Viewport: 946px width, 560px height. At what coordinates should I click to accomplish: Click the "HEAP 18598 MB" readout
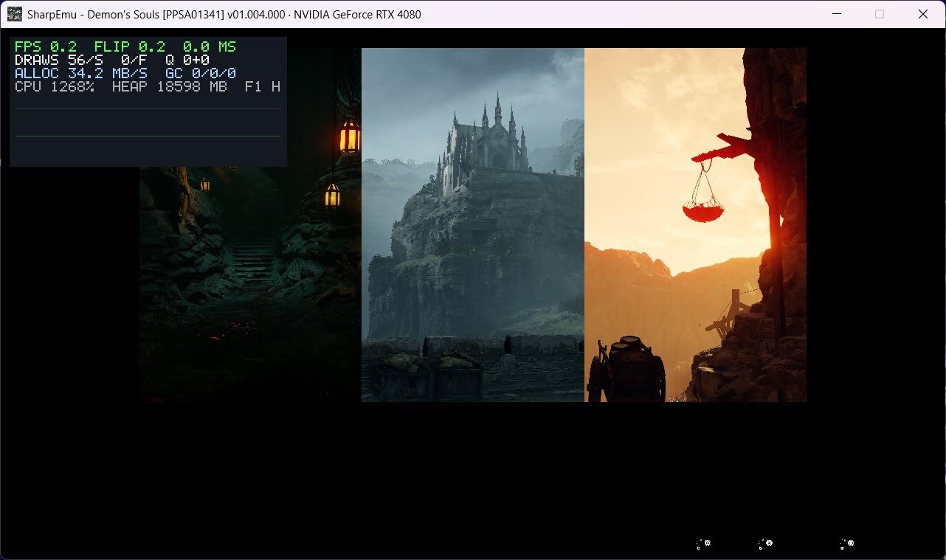[x=170, y=86]
